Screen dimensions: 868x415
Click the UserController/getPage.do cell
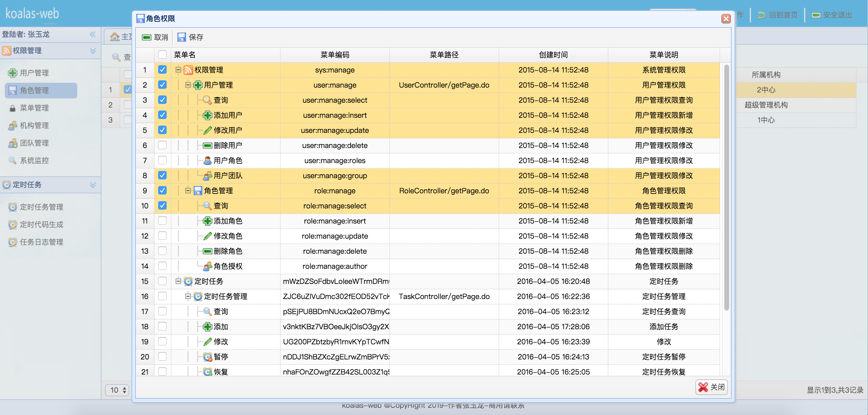tap(444, 85)
